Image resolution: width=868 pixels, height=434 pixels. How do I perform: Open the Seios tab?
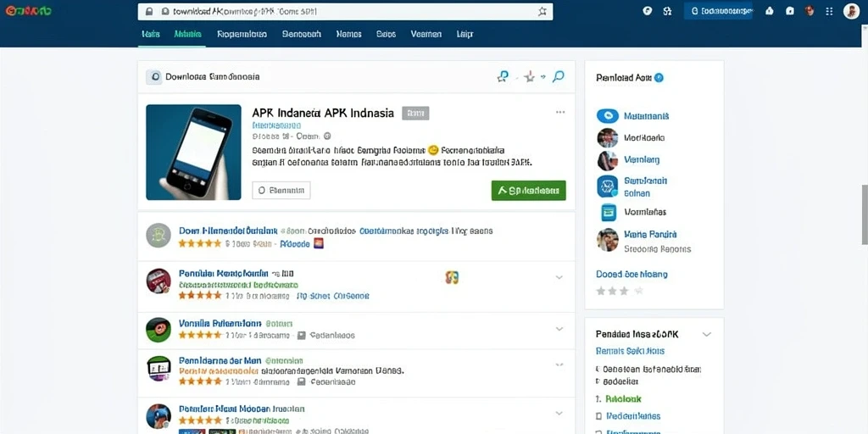coord(386,34)
